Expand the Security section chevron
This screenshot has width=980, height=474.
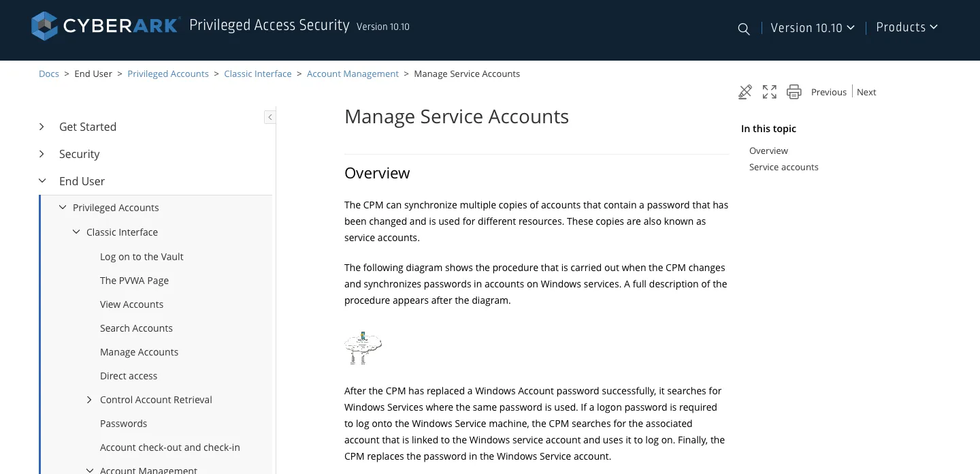coord(42,154)
